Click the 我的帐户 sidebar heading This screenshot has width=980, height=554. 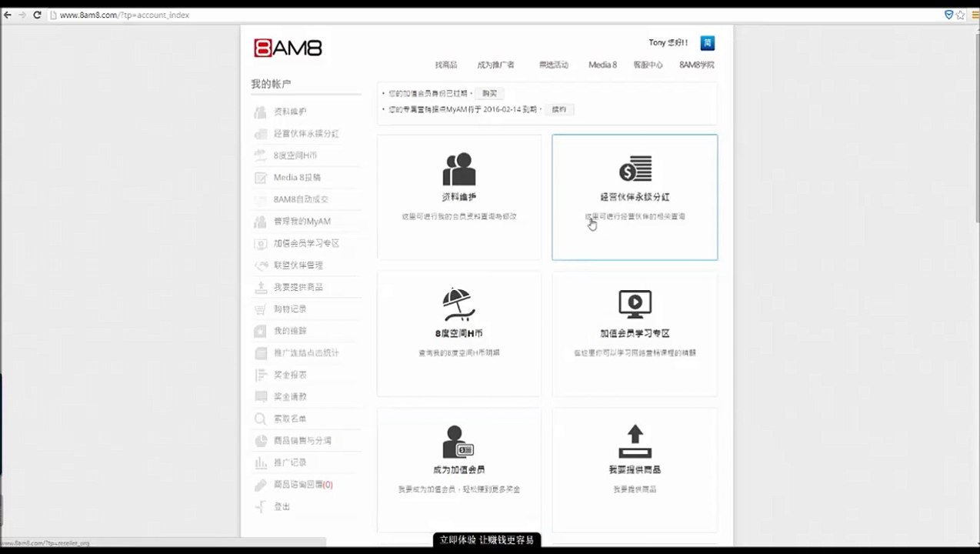pyautogui.click(x=271, y=84)
